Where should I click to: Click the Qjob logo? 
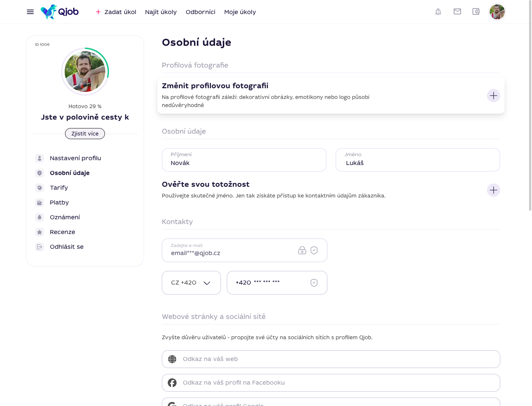(x=59, y=12)
